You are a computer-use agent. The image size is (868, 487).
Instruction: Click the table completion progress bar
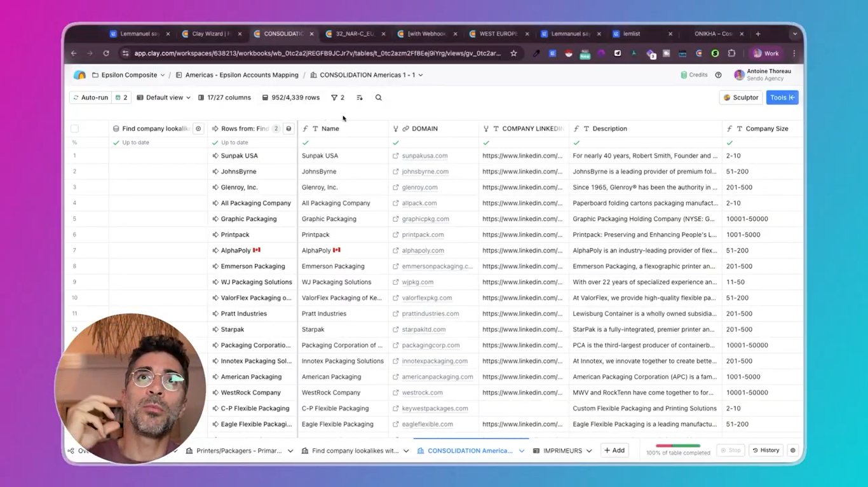point(677,446)
